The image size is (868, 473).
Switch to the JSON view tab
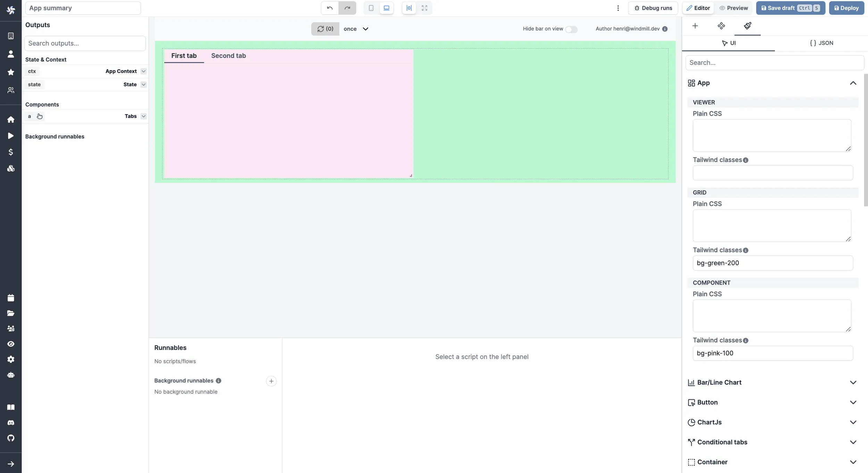pyautogui.click(x=821, y=43)
